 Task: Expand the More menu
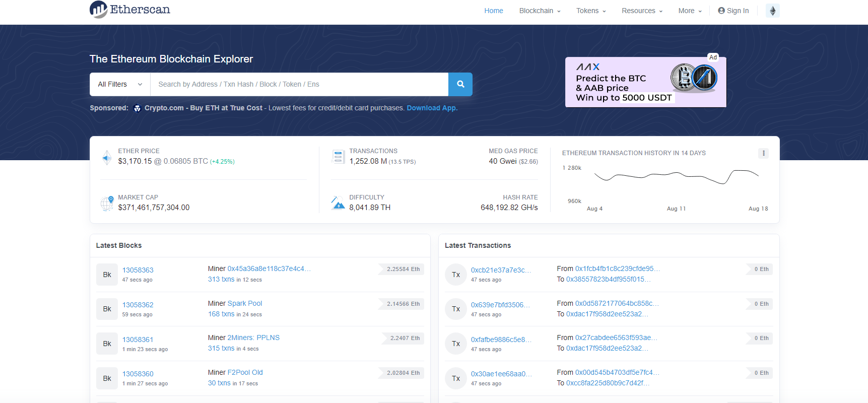pos(690,11)
